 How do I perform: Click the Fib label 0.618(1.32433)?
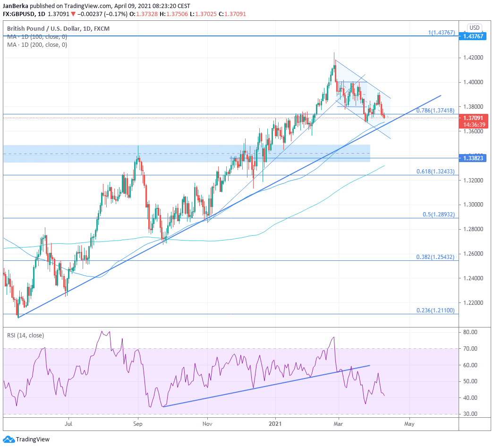point(435,172)
